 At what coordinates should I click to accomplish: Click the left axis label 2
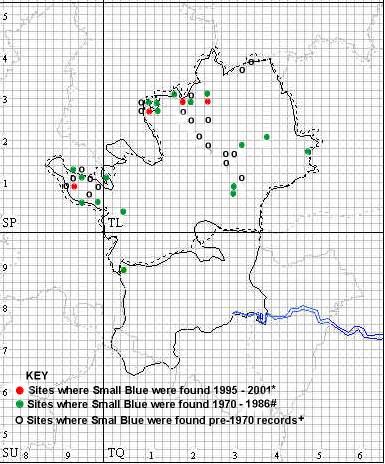(x=5, y=141)
